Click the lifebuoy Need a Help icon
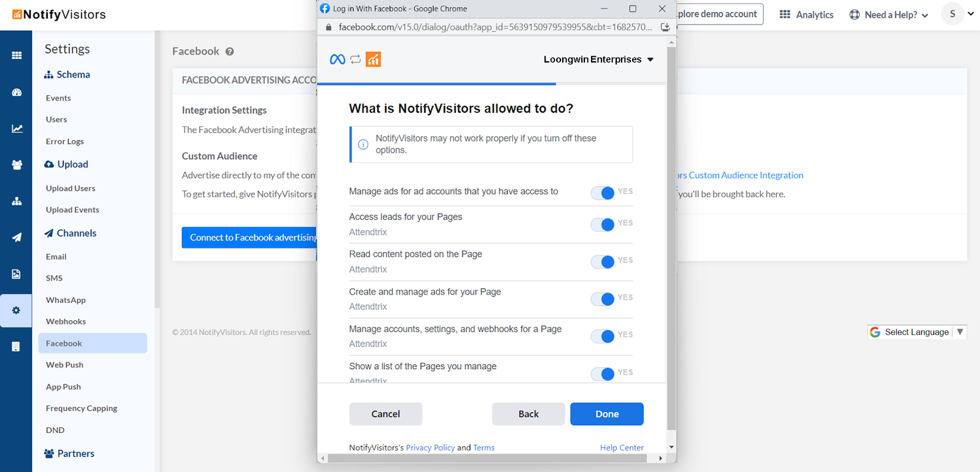The height and width of the screenshot is (472, 980). 854,15
